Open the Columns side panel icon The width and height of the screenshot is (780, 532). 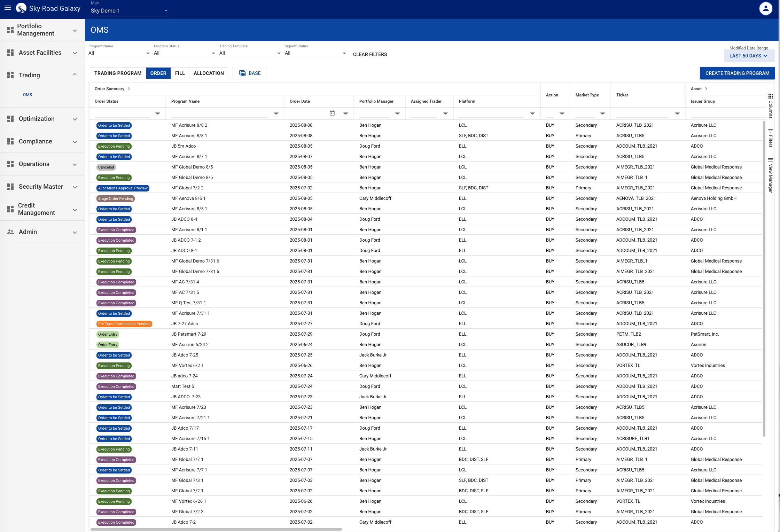771,96
